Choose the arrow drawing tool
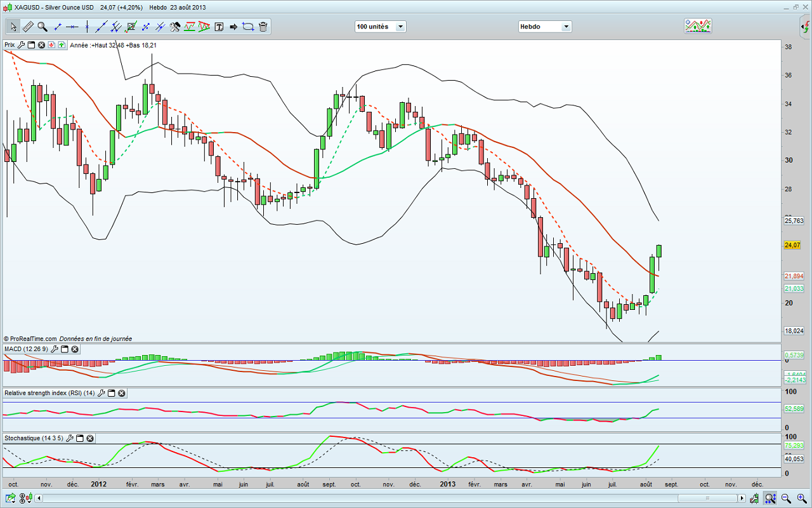 (233, 27)
